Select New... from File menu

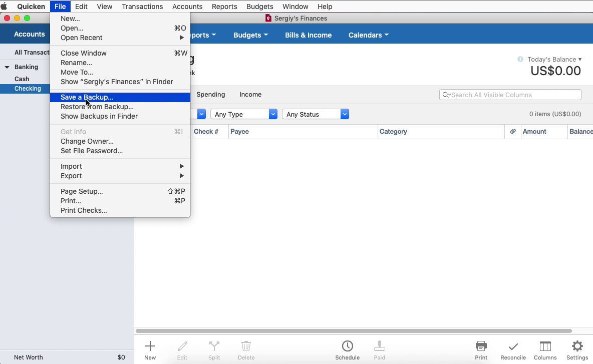[120, 19]
